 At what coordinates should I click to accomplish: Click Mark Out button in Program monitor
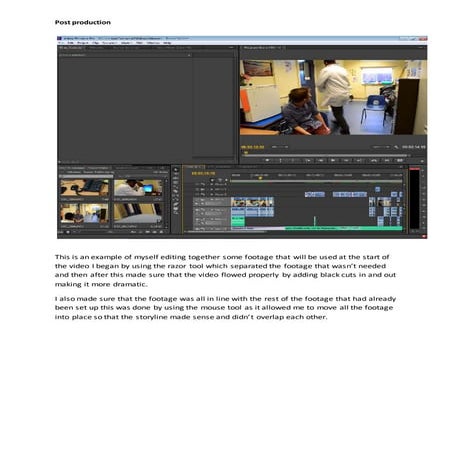tap(293, 161)
